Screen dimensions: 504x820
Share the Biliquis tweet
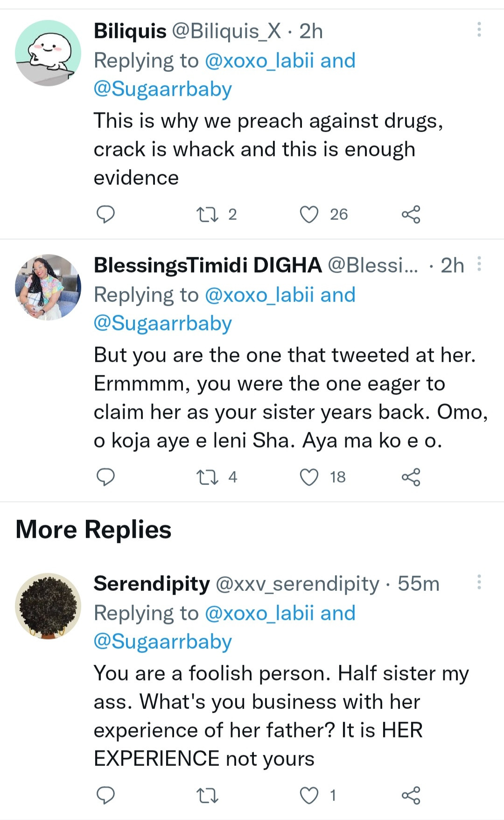(x=411, y=215)
